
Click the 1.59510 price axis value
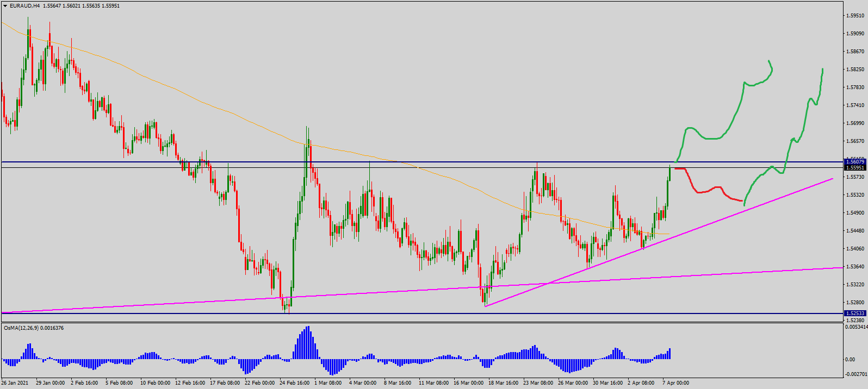(855, 16)
